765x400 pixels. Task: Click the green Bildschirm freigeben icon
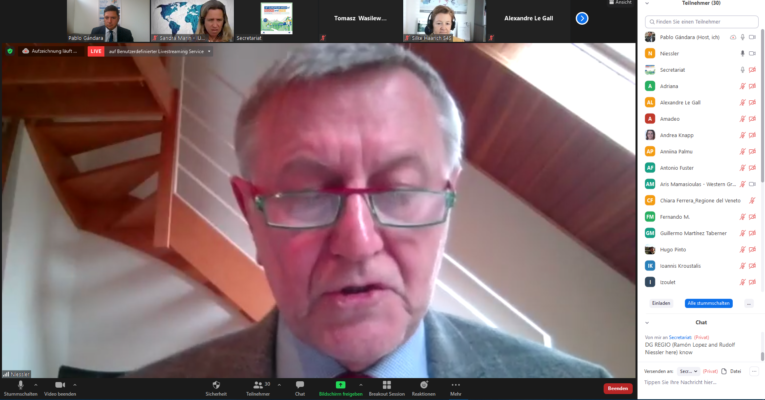341,385
